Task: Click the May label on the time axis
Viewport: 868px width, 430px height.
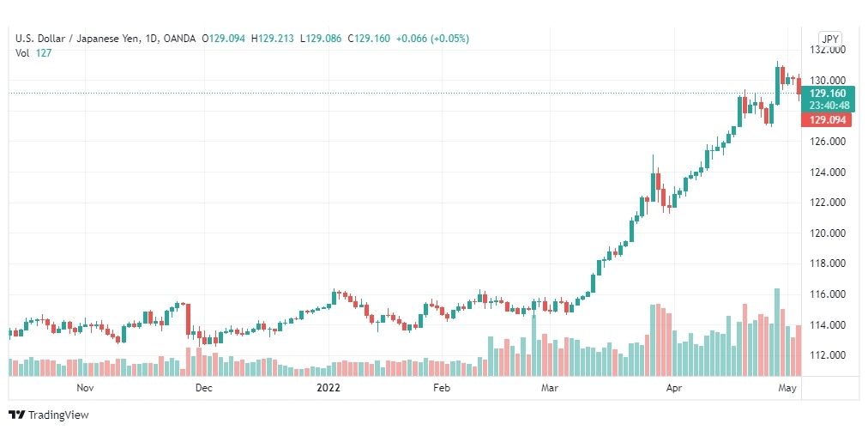Action: (x=787, y=388)
